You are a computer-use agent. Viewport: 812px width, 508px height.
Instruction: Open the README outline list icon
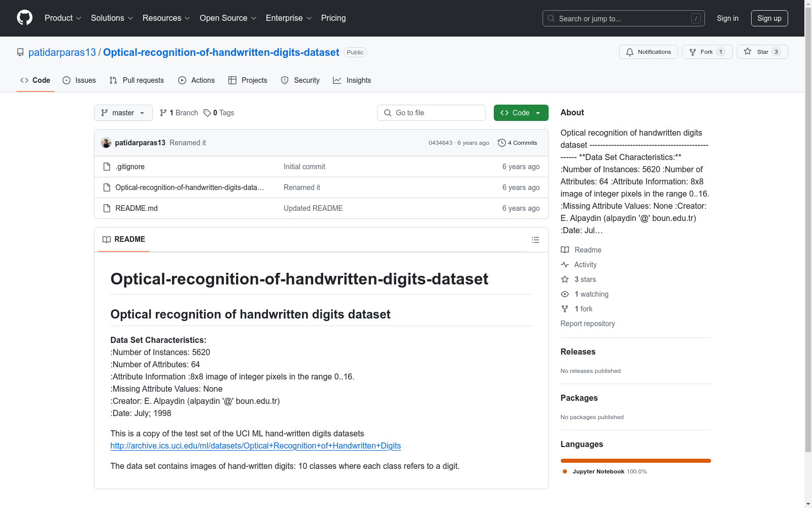[x=535, y=240]
